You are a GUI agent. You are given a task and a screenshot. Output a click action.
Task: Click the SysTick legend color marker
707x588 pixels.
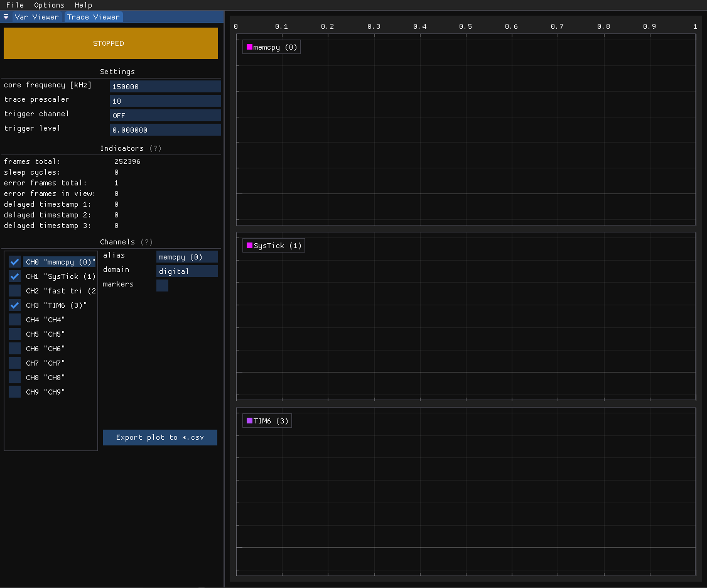tap(249, 246)
